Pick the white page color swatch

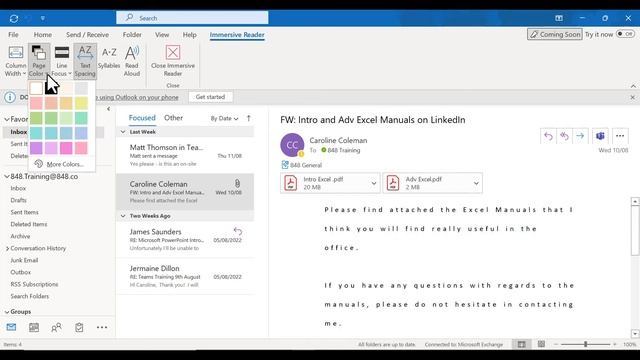[36, 88]
